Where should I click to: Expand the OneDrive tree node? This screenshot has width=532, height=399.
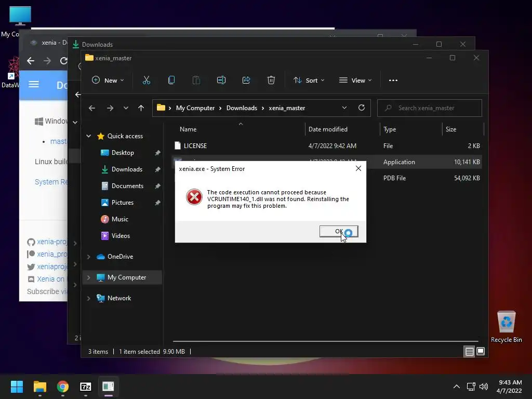point(88,257)
